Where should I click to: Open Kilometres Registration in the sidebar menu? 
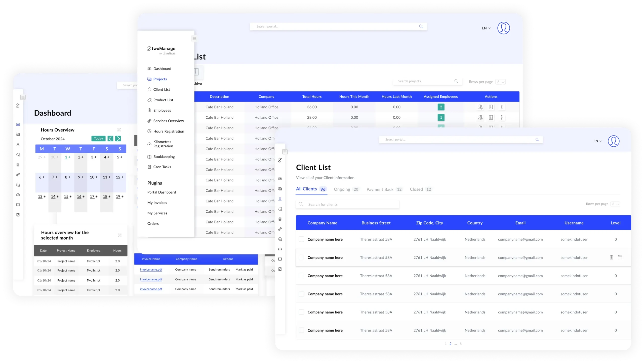(x=160, y=144)
